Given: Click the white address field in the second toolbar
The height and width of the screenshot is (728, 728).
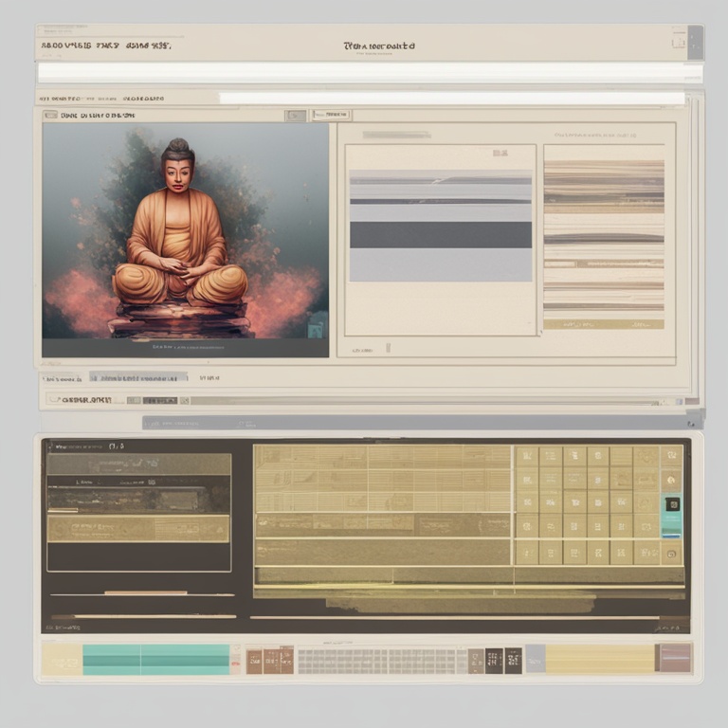Looking at the screenshot, I should click(x=451, y=98).
